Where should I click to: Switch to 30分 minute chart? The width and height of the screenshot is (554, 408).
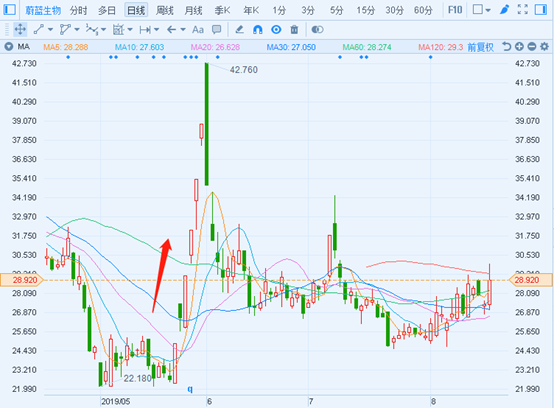pos(394,10)
